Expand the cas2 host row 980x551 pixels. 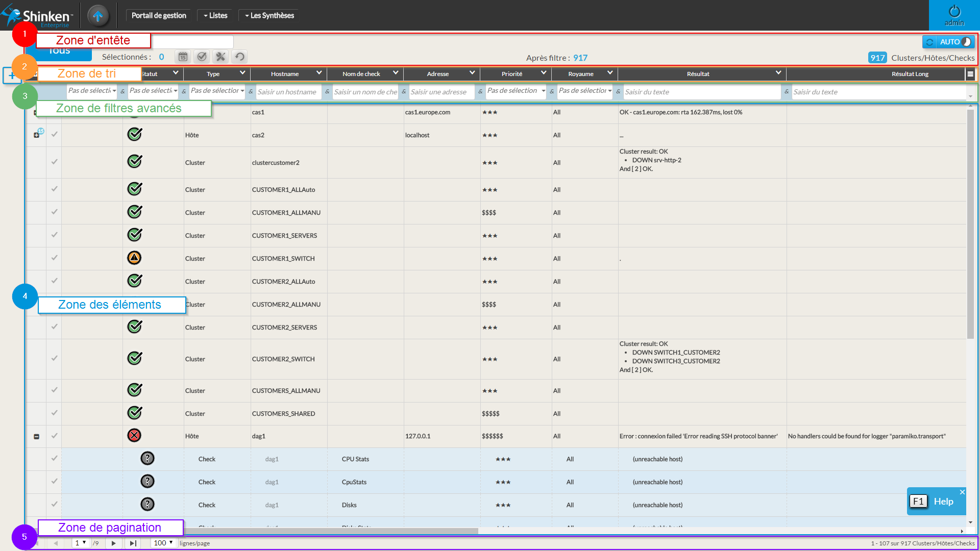coord(36,135)
